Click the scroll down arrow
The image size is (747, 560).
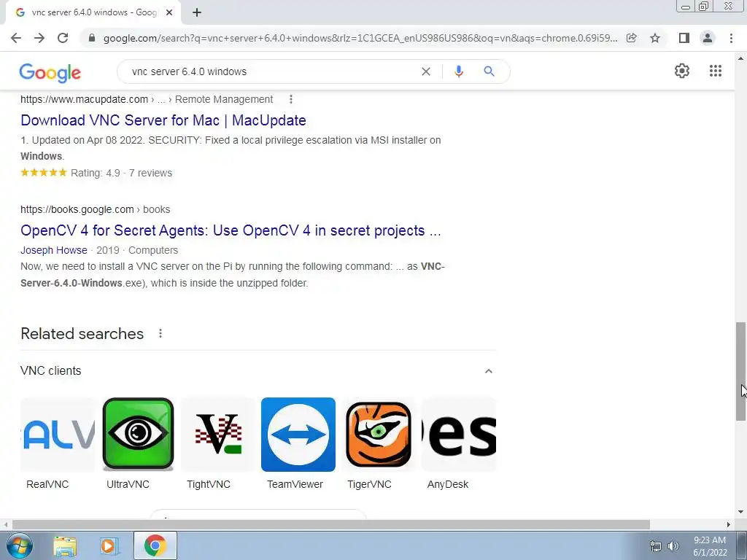740,513
